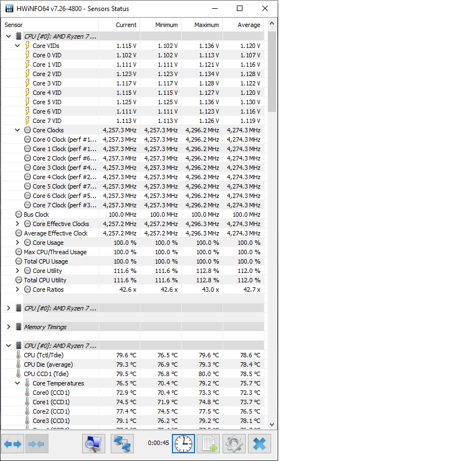Click the Minimum column header
Viewport: 476px width, 461px height.
coord(160,25)
